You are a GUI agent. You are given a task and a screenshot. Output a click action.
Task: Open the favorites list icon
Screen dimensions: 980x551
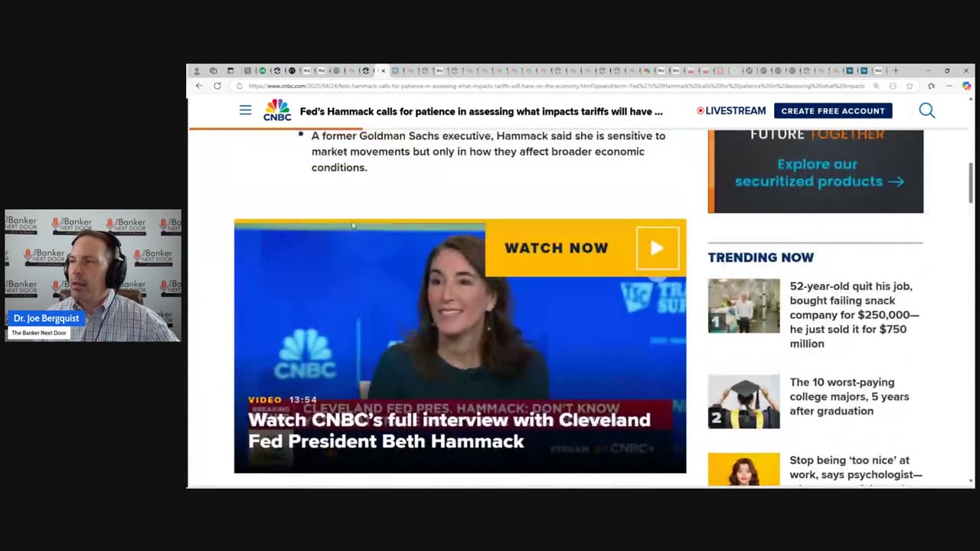point(931,86)
